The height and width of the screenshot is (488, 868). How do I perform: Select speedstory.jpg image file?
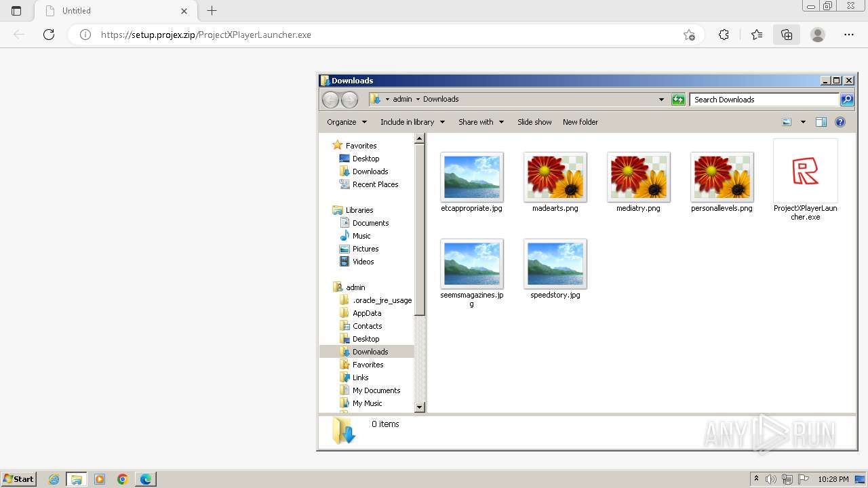click(555, 264)
